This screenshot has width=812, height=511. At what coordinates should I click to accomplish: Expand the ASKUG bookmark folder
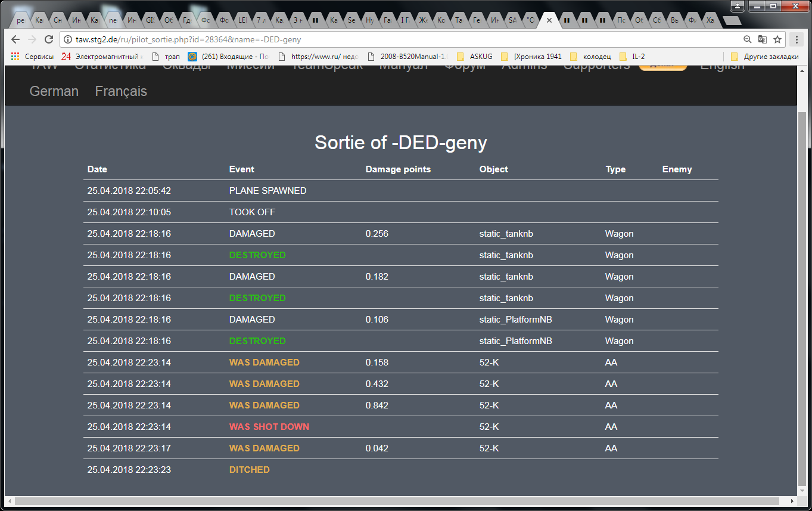tap(476, 57)
